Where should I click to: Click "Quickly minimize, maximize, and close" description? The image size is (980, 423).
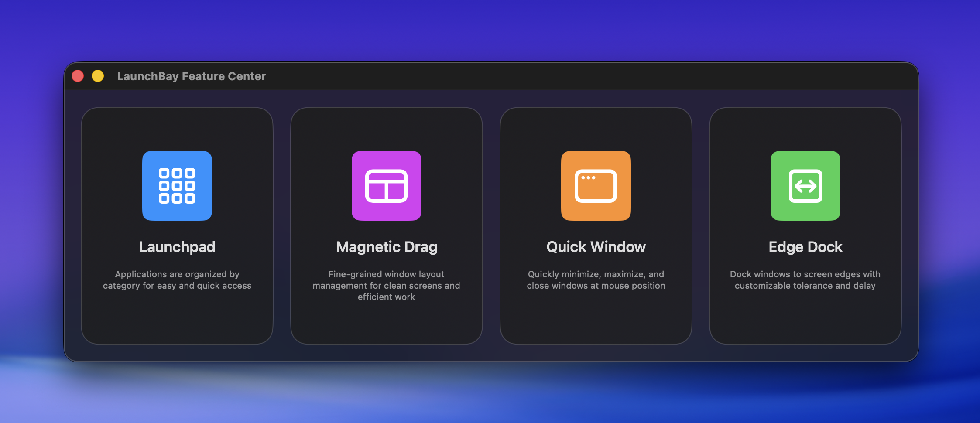596,280
